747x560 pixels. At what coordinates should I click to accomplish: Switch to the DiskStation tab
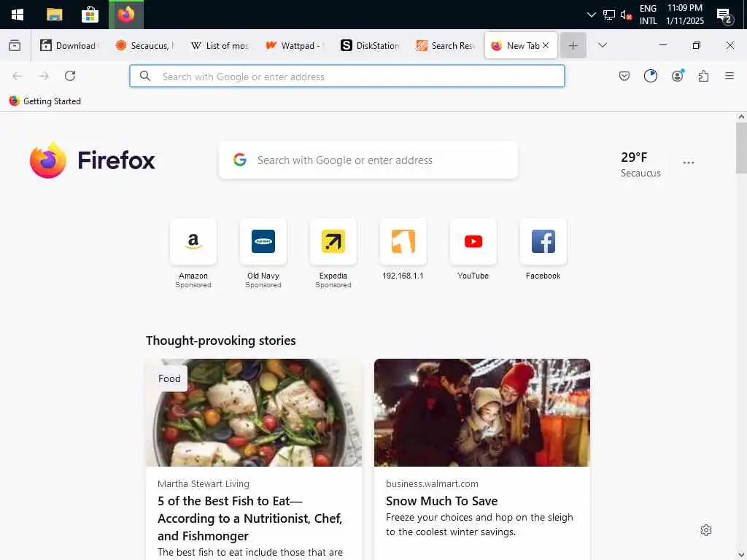370,46
